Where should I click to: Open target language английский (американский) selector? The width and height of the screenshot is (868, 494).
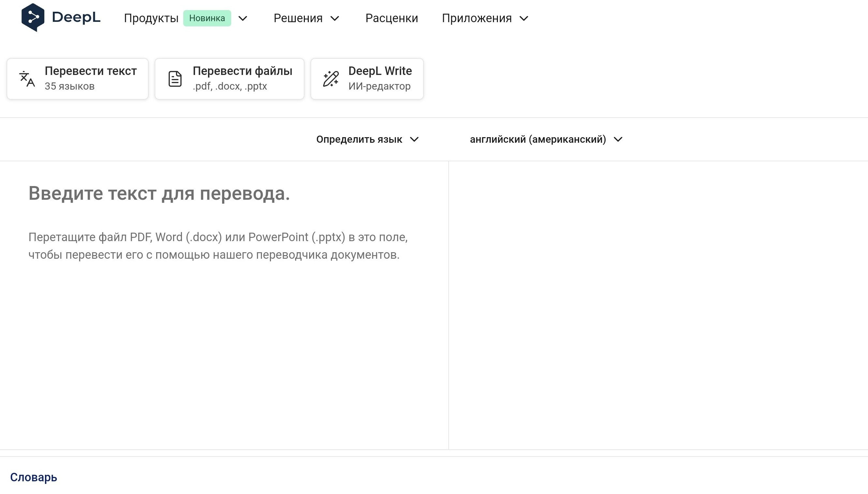coord(546,139)
